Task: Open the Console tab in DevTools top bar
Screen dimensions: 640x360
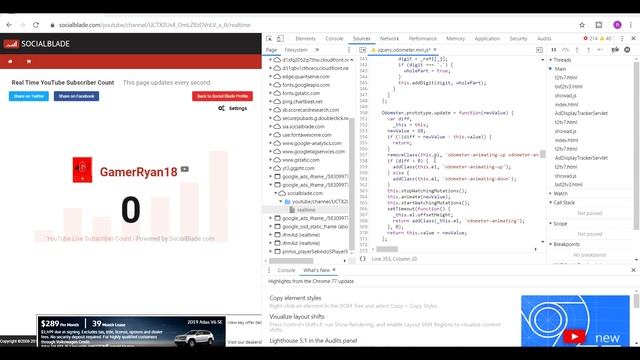Action: tap(334, 38)
